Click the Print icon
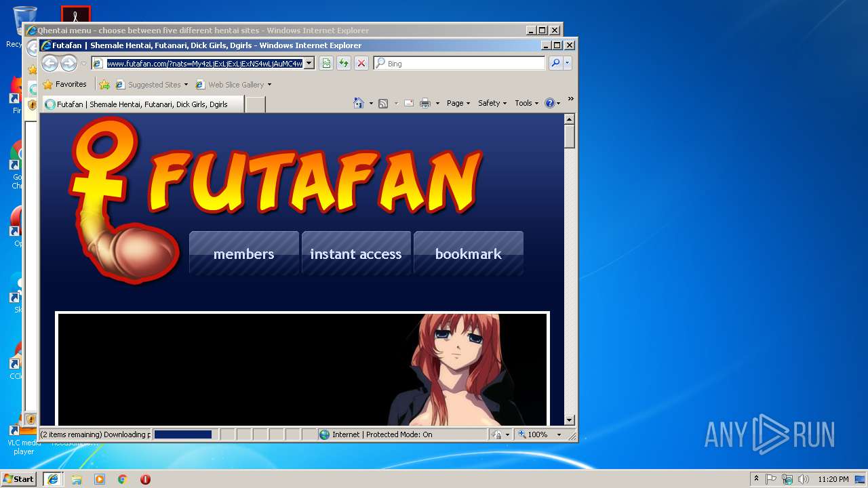868x488 pixels. coord(425,103)
